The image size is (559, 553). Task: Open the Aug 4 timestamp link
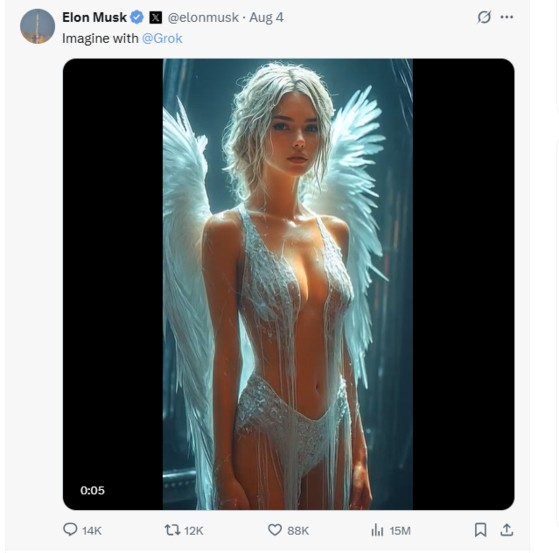pyautogui.click(x=266, y=17)
